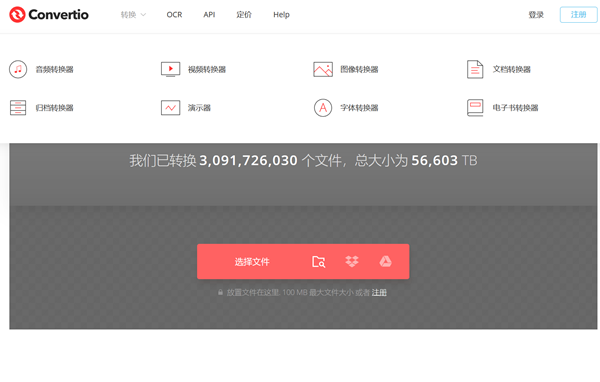This screenshot has width=600, height=382.
Task: Import a file from Google Drive
Action: [385, 262]
